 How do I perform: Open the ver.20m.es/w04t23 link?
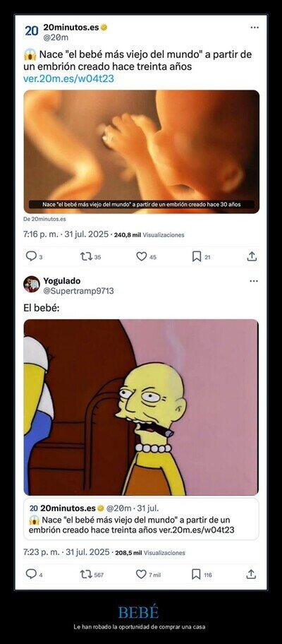point(68,78)
